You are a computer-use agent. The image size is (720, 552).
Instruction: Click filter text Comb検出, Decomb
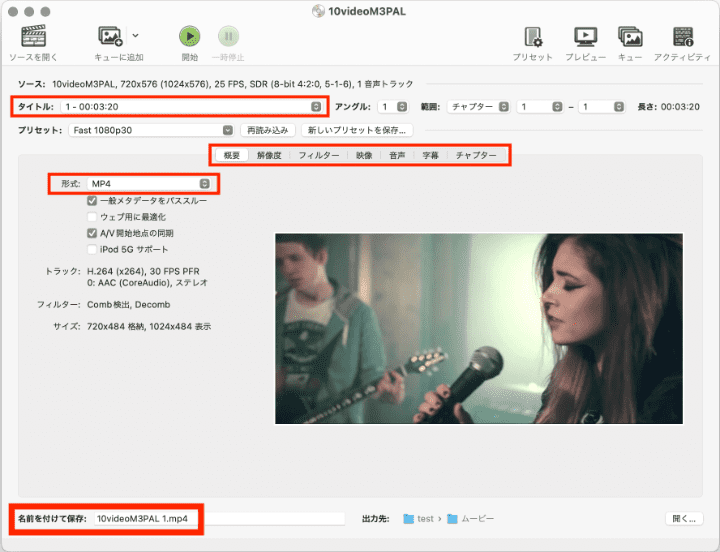[x=129, y=304]
